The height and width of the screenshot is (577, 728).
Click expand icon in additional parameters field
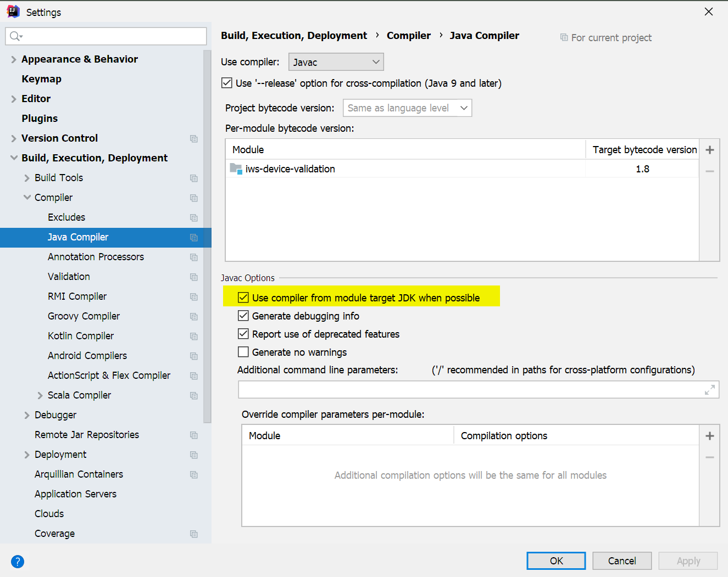pyautogui.click(x=710, y=390)
